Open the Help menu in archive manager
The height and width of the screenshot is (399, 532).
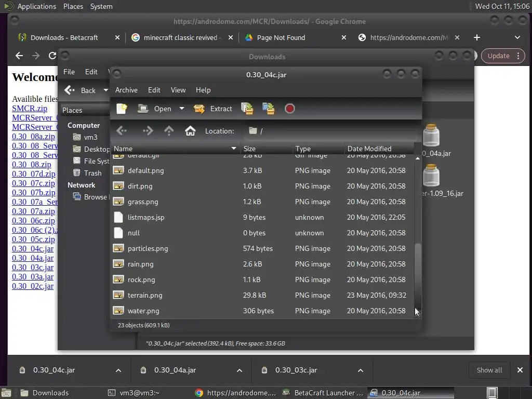tap(203, 90)
